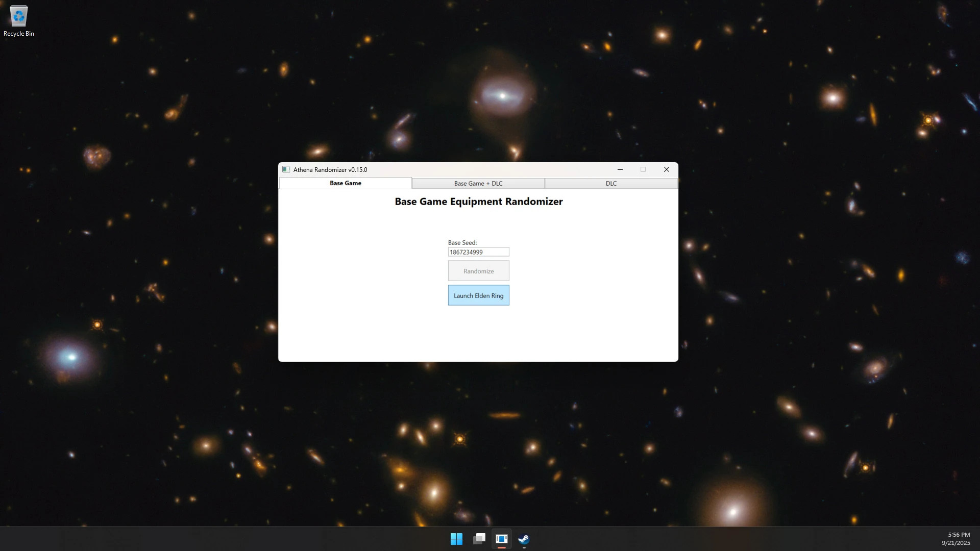This screenshot has width=980, height=551.
Task: Switch to the Base Game + DLC tab
Action: 478,184
